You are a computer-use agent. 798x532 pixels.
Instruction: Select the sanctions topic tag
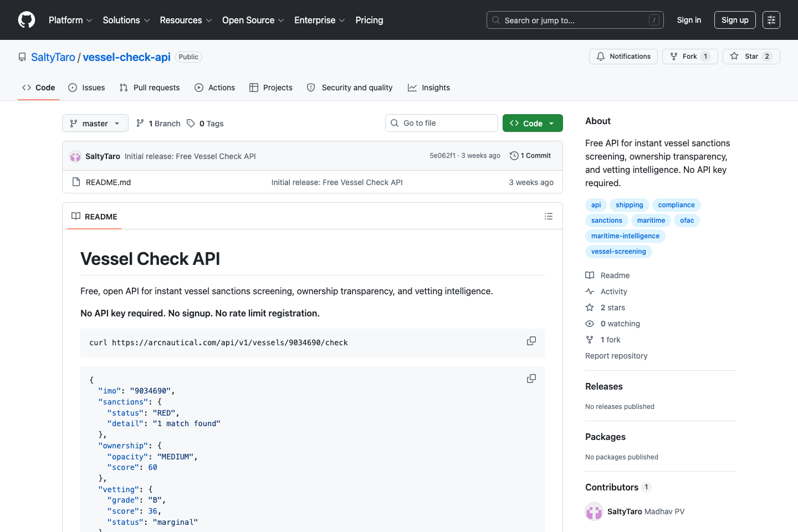point(606,221)
